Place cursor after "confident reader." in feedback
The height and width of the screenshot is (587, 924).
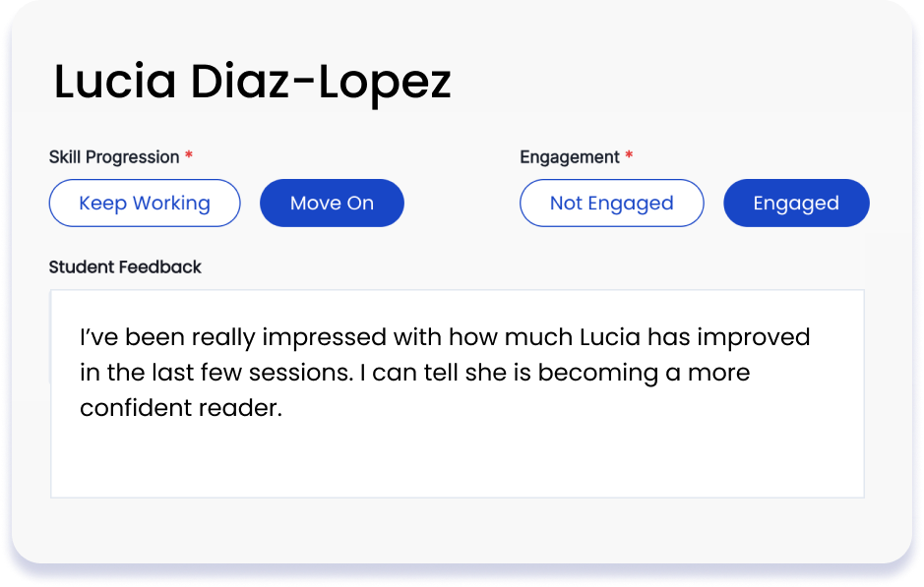[283, 409]
